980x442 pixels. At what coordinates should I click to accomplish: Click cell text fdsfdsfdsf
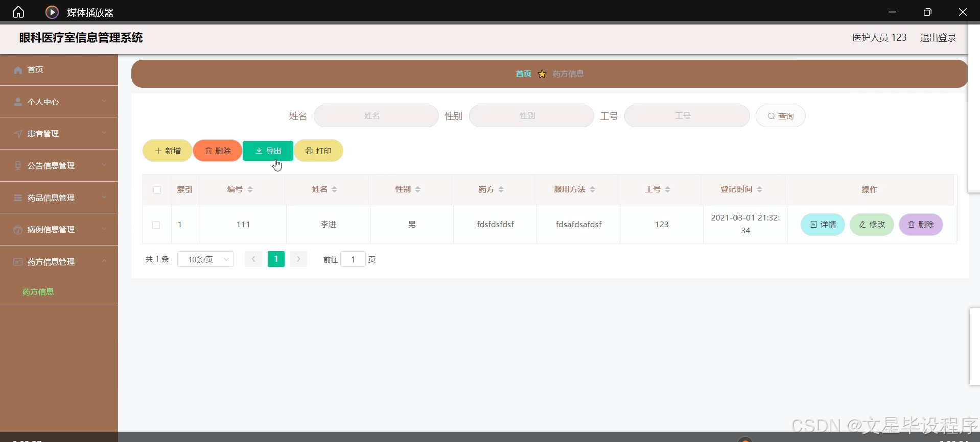coord(495,225)
